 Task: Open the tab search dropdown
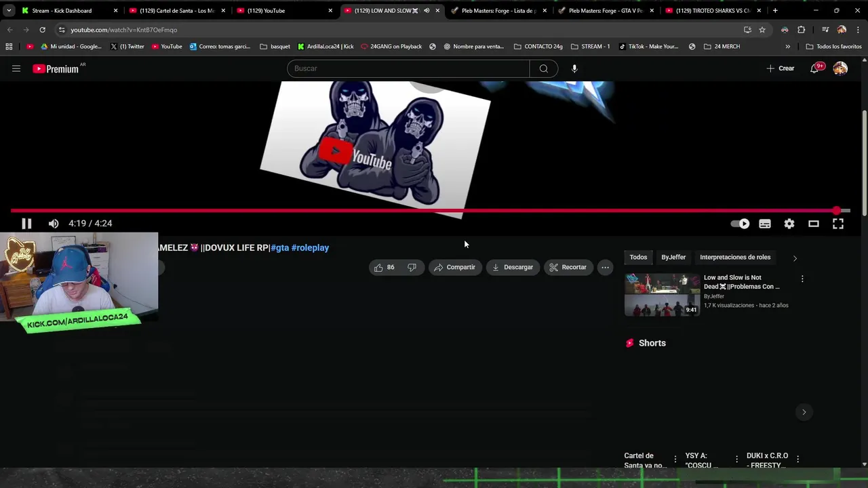click(x=8, y=11)
